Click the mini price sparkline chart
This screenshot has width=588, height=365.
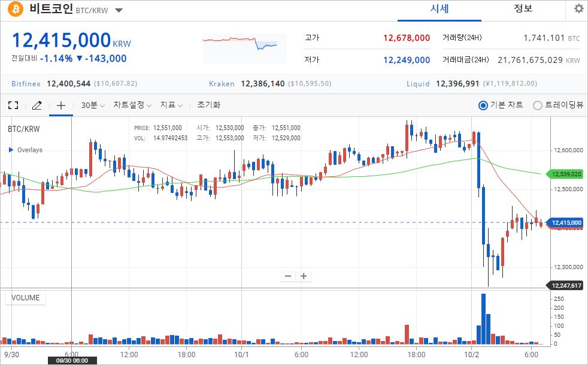244,49
